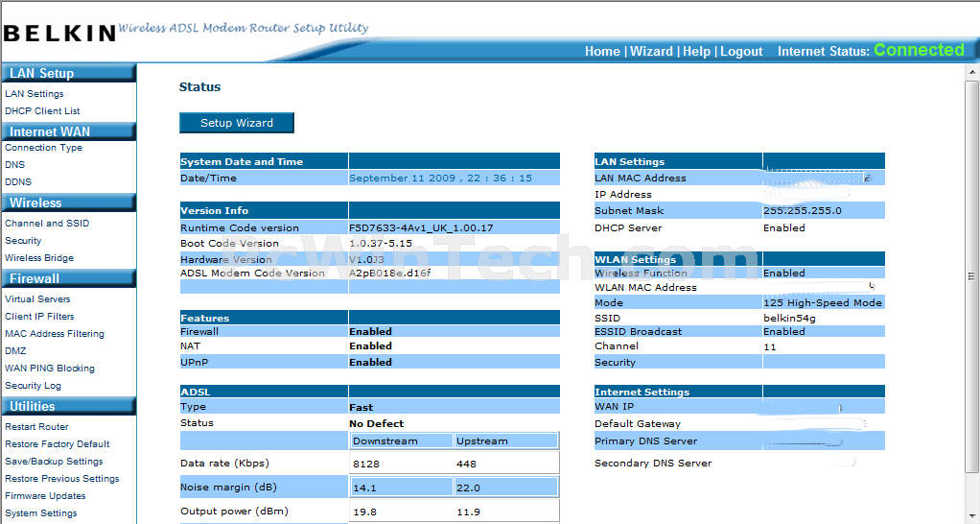Open the Wizard link in top bar

click(x=651, y=51)
